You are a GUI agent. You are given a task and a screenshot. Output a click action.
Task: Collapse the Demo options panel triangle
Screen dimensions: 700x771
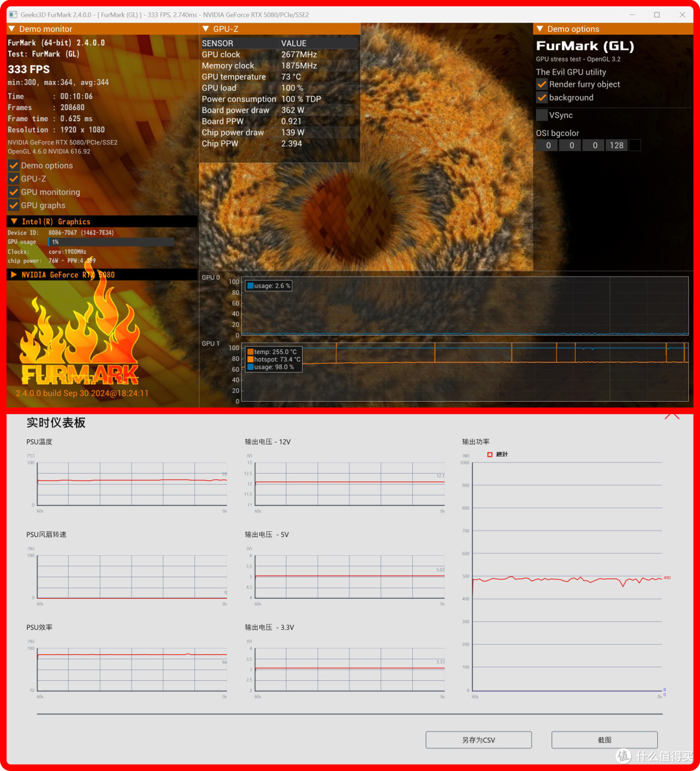(x=540, y=29)
